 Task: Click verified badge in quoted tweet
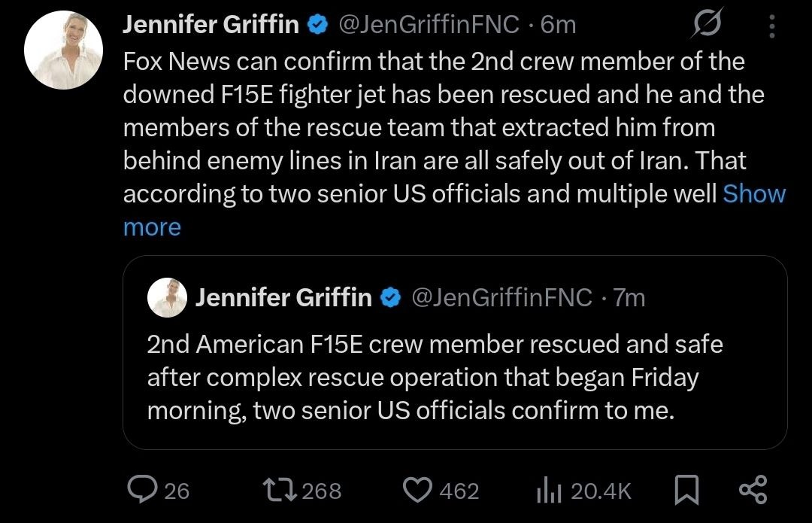(x=391, y=297)
